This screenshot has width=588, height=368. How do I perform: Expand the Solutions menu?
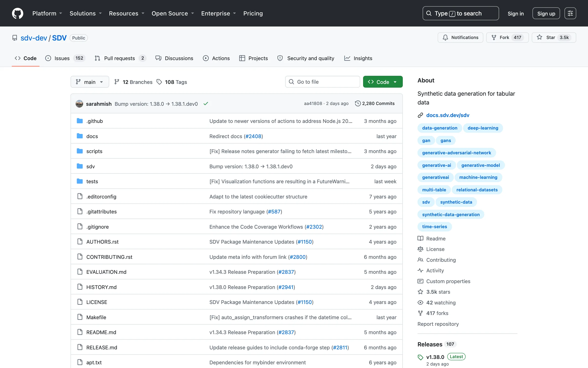pos(86,13)
